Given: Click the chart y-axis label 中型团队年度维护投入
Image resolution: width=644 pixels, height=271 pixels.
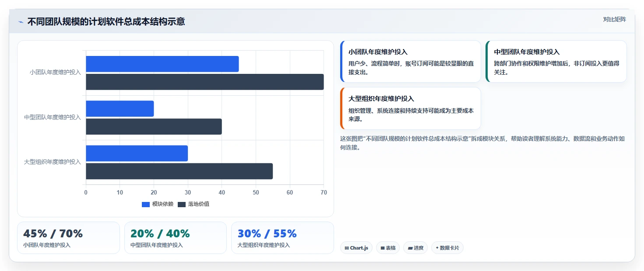Looking at the screenshot, I should coord(53,117).
